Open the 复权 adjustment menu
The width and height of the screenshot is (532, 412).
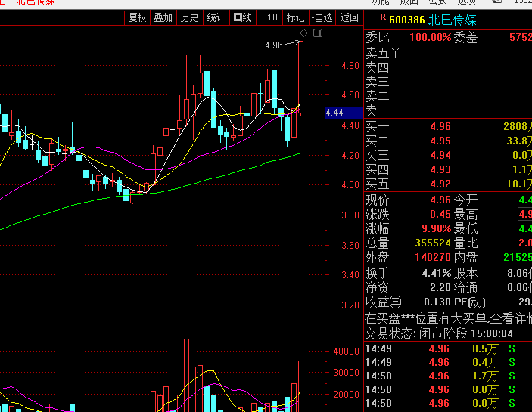click(137, 17)
